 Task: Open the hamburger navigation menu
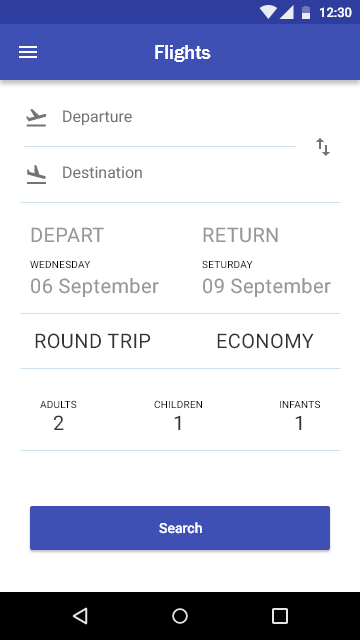[x=28, y=52]
